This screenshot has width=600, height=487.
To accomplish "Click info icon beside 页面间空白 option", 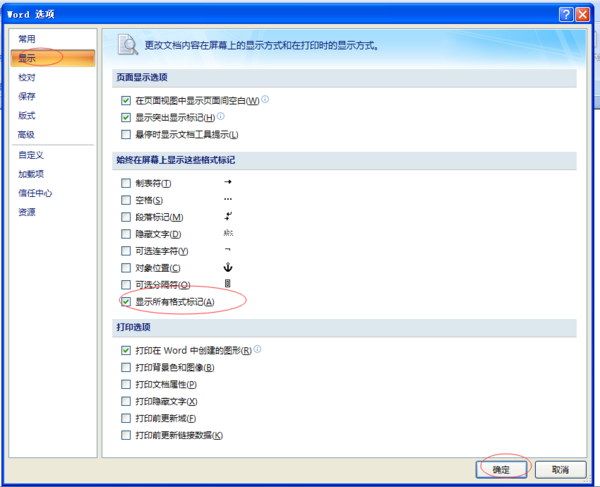I will (265, 99).
